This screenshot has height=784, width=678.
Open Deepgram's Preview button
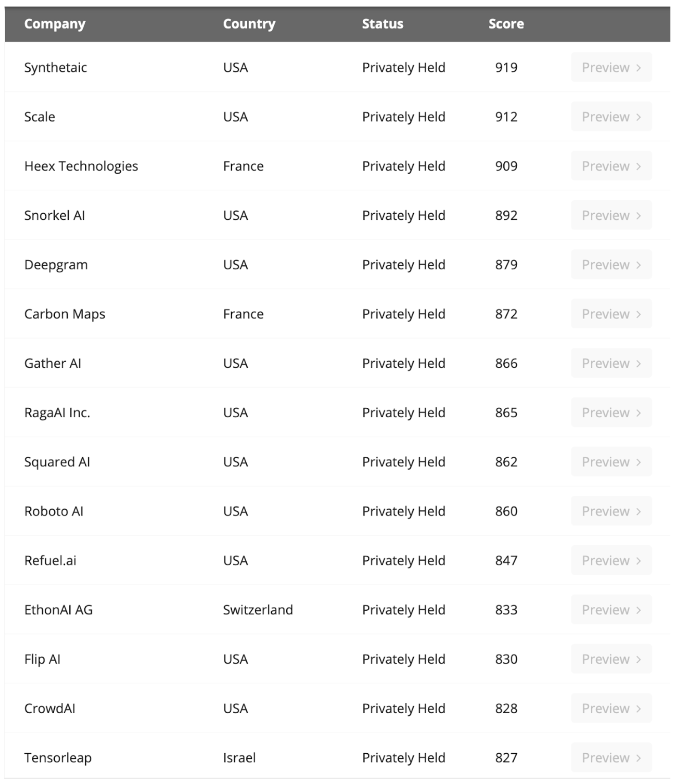(611, 265)
